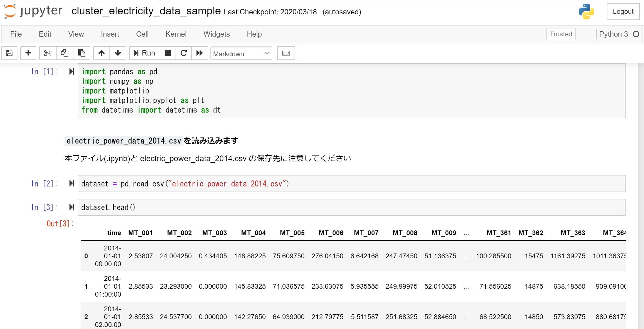644x329 pixels.
Task: Click the save and checkpoint icon
Action: (9, 53)
